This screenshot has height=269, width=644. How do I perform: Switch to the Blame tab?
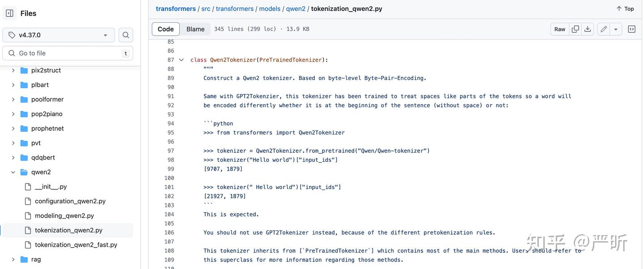point(195,29)
